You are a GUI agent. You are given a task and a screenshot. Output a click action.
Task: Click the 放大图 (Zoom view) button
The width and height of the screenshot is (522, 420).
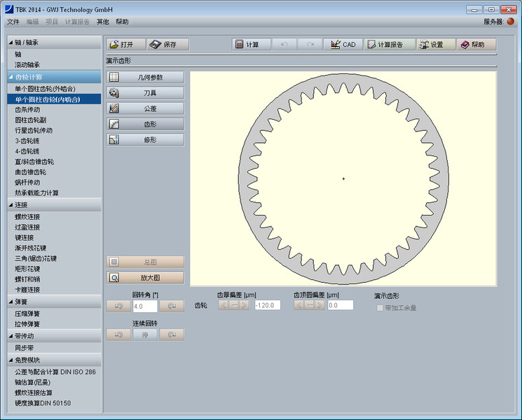pos(145,277)
